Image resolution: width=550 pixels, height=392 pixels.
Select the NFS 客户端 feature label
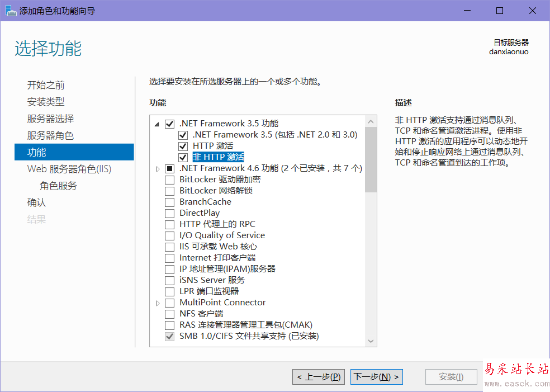coord(201,313)
